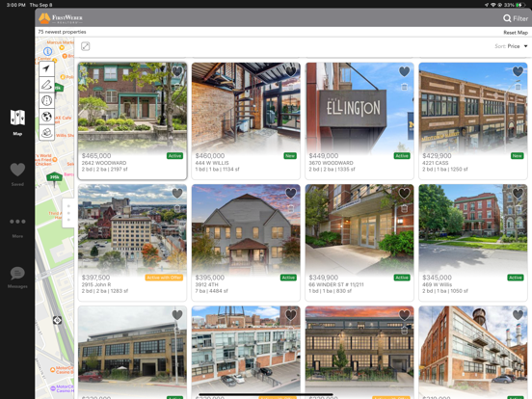Favorite the 4221 Cass listing
Viewport: 532px width, 399px height.
pyautogui.click(x=518, y=71)
